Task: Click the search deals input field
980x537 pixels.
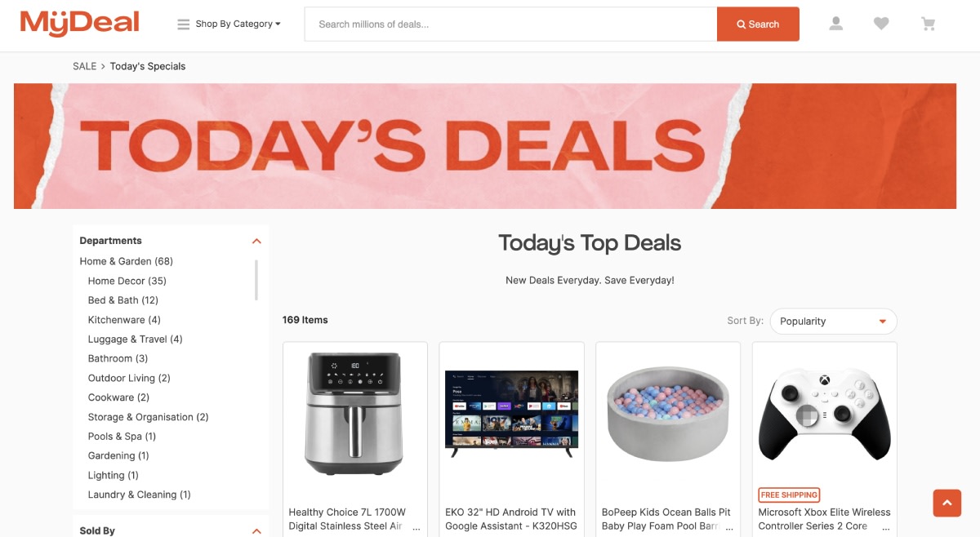Action: click(511, 24)
